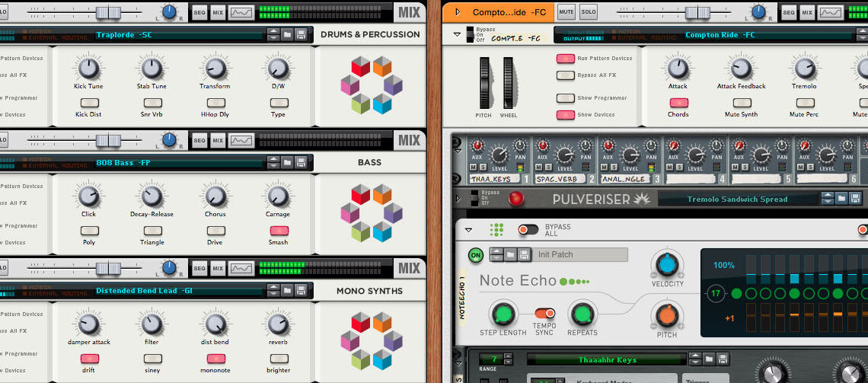Toggle Note Echo Bypass All switch
Image resolution: width=868 pixels, height=383 pixels.
[528, 230]
